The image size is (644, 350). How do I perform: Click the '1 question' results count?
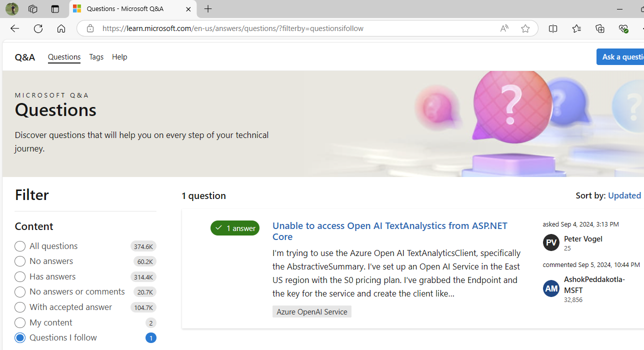[x=203, y=195]
